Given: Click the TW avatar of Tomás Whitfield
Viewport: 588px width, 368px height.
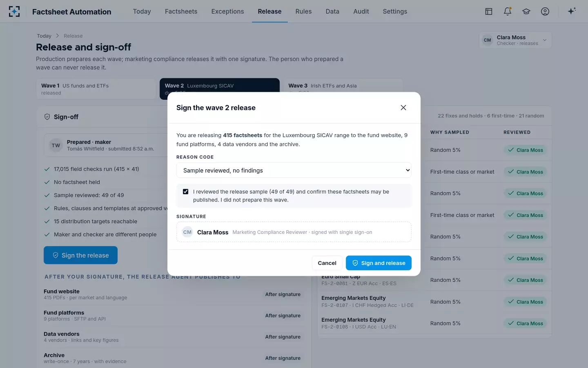Looking at the screenshot, I should [x=56, y=145].
